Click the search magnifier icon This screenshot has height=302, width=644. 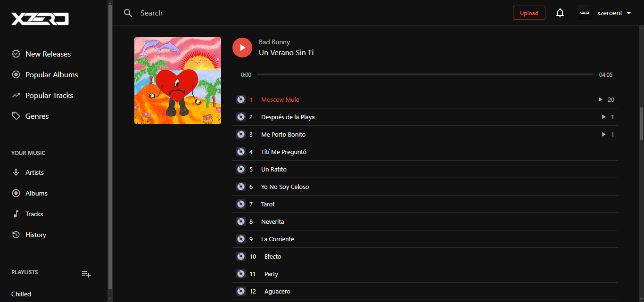click(128, 13)
